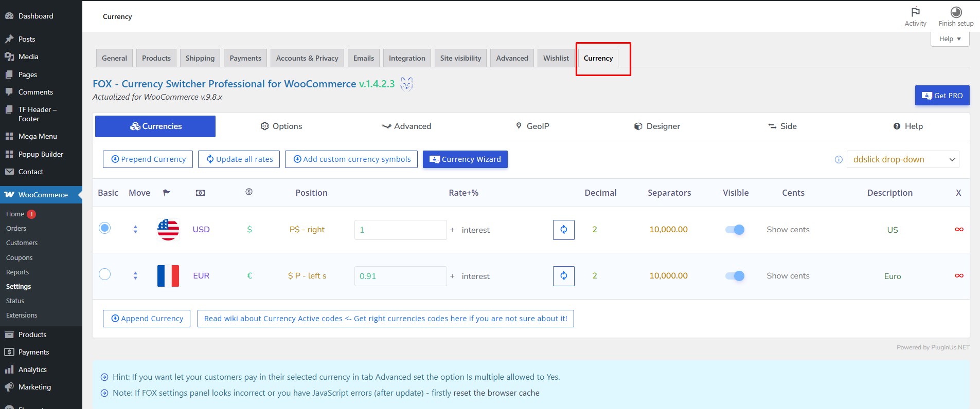Expand the Help dropdown at top right
The height and width of the screenshot is (409, 980).
(x=950, y=39)
